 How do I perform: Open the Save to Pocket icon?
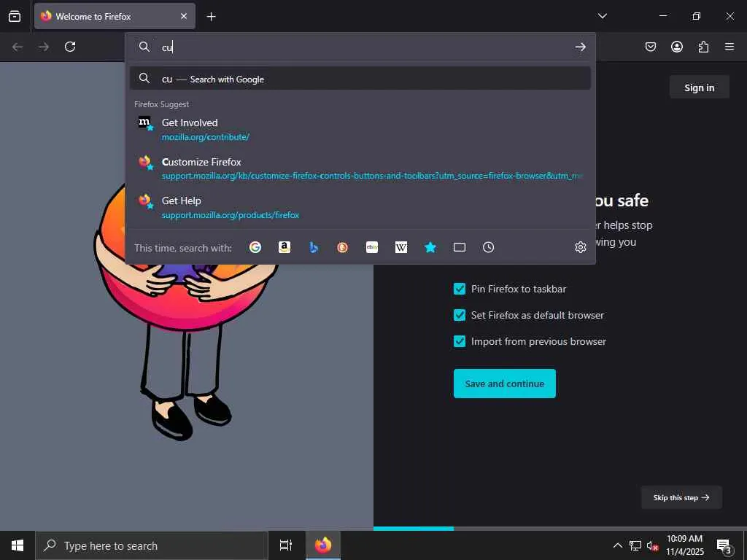(651, 47)
